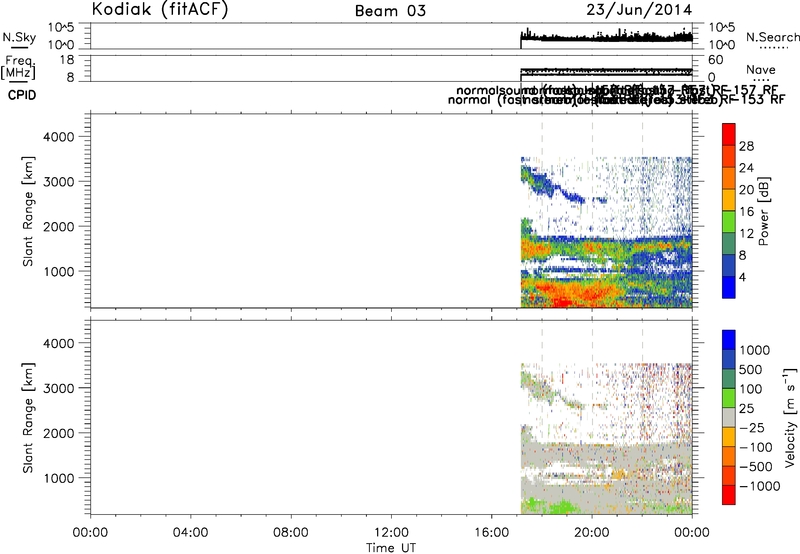Click the 'Beam 03' label
The image size is (800, 554).
click(390, 11)
